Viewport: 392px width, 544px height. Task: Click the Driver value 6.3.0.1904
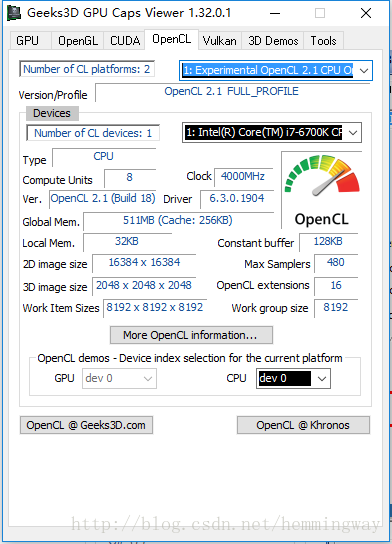(237, 199)
